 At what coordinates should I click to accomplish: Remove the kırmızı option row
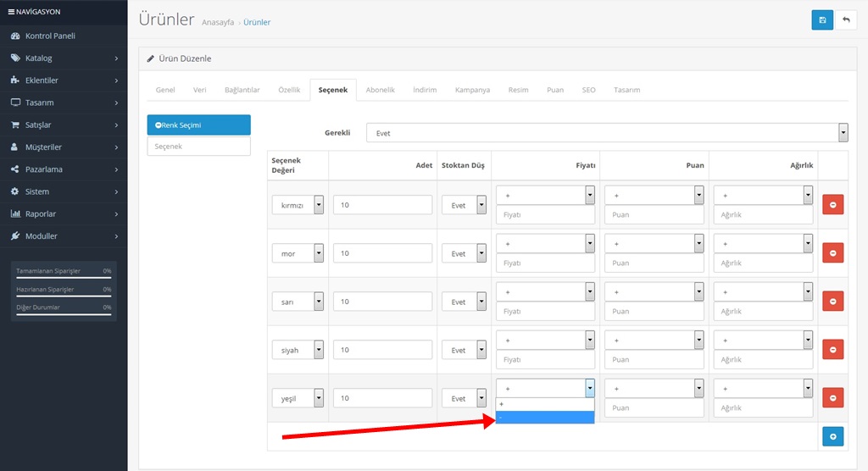coord(832,205)
